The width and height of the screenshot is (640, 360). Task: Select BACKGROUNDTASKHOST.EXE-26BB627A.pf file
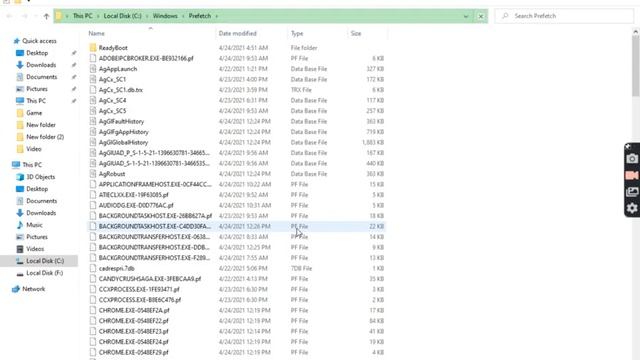point(155,216)
